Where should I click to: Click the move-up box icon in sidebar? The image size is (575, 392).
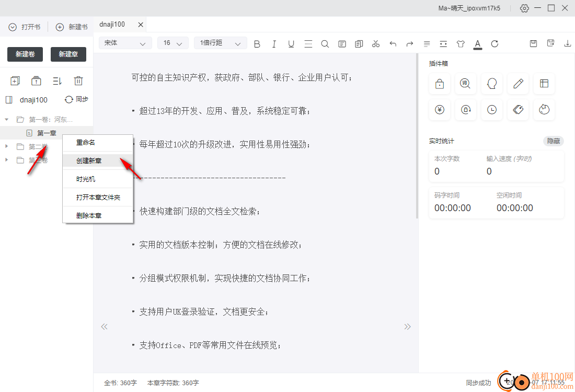click(36, 80)
